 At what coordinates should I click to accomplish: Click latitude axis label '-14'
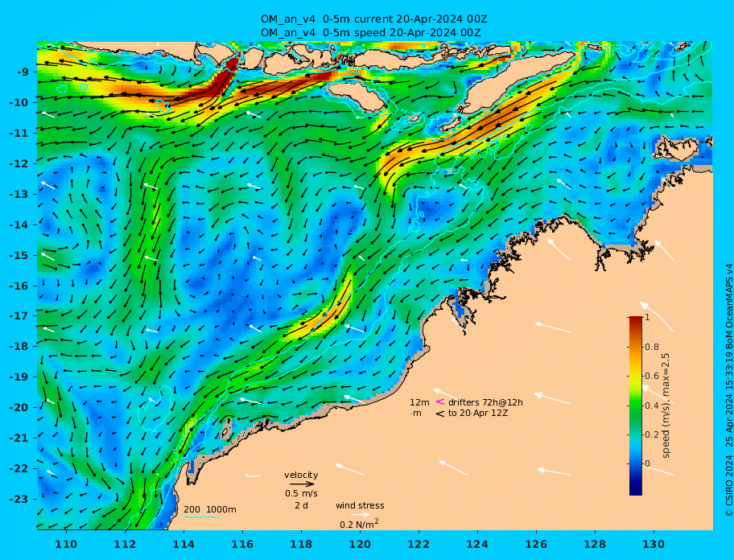(19, 224)
